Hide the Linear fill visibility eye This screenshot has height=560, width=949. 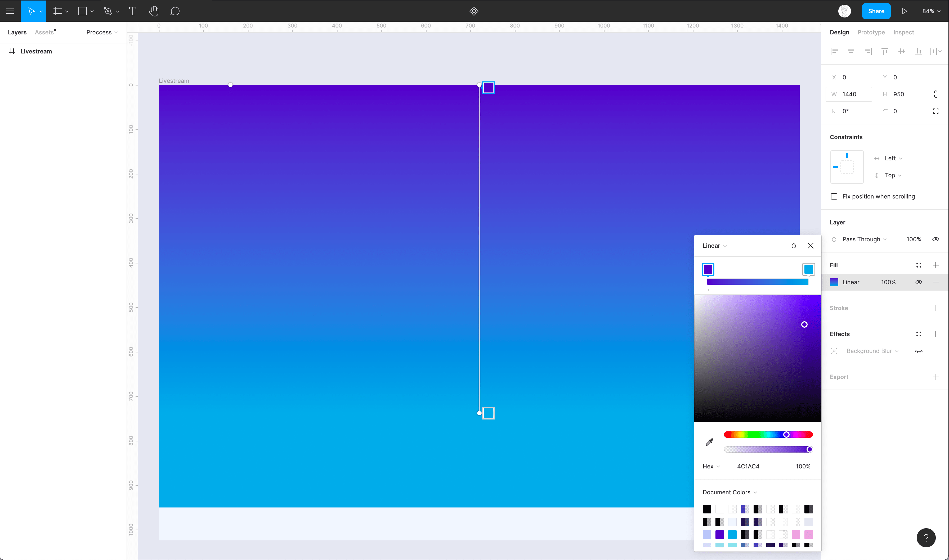[919, 282]
